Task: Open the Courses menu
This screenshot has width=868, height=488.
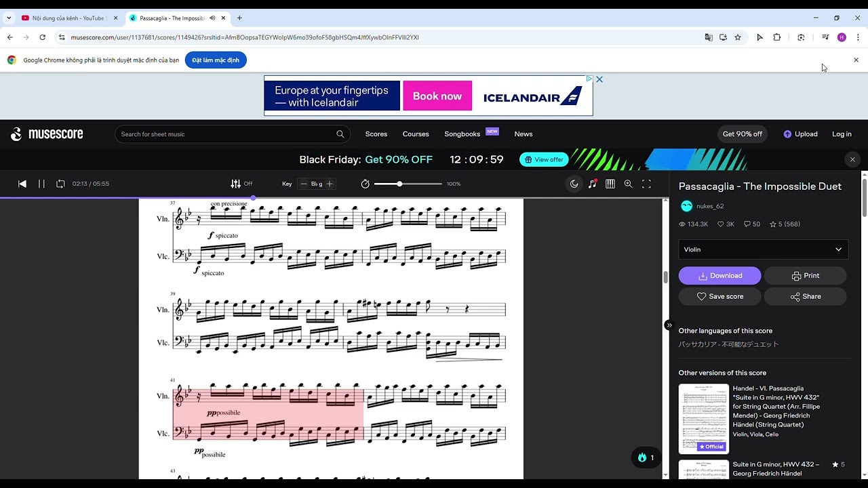Action: pyautogui.click(x=416, y=134)
